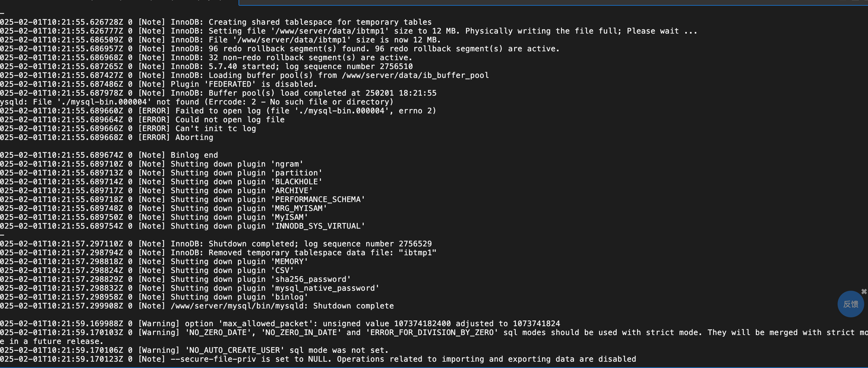Image resolution: width=868 pixels, height=368 pixels.
Task: Click the ib_buffer_pool loading path line
Action: tap(244, 75)
